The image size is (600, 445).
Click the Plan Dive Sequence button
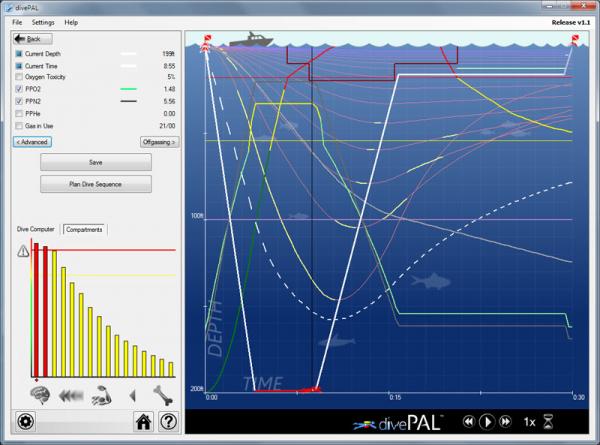[x=95, y=184]
